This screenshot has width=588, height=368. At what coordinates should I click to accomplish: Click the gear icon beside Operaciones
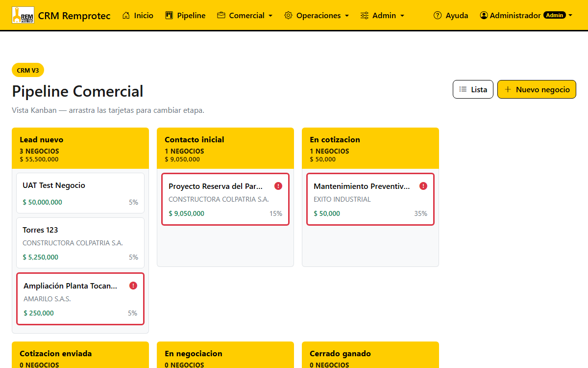[288, 15]
